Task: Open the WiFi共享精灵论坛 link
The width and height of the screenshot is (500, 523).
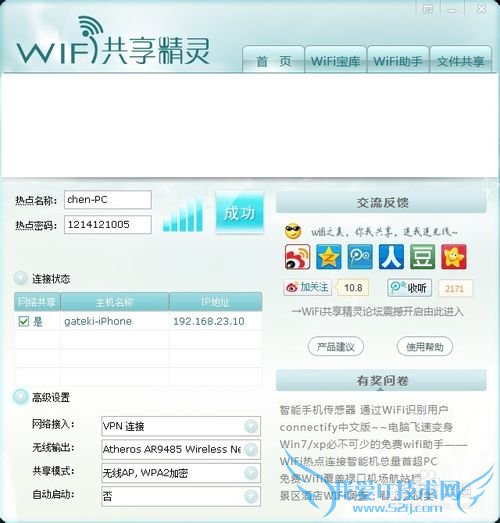Action: [377, 312]
